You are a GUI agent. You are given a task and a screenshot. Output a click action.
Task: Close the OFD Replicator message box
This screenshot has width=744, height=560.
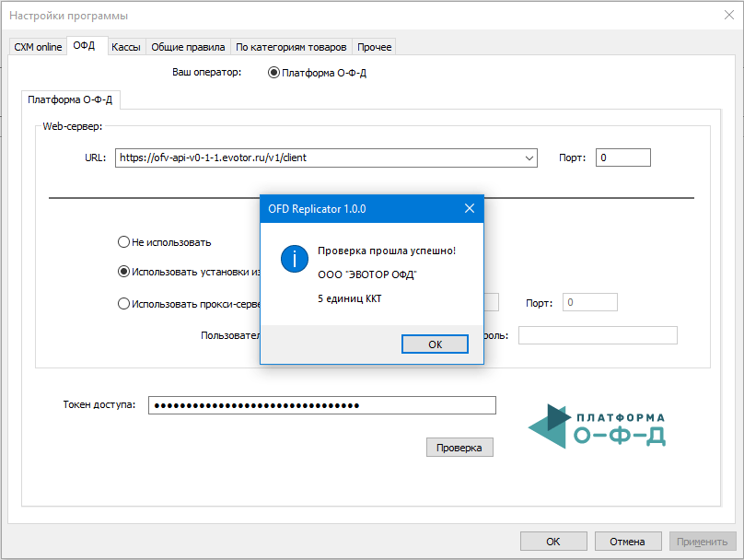click(x=469, y=209)
